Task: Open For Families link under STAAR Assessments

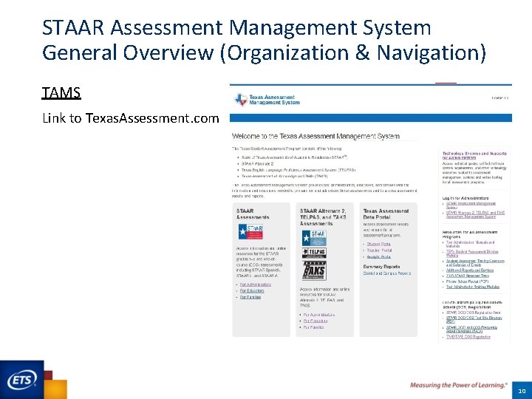Action: point(250,297)
